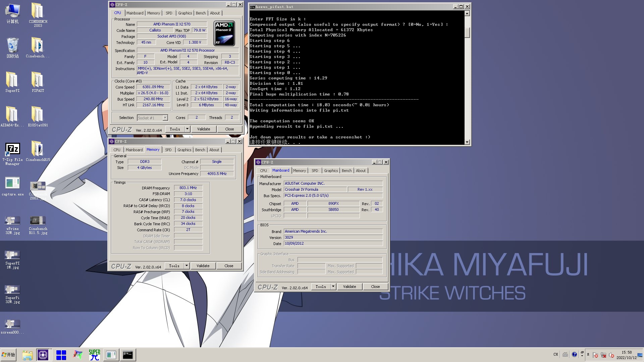Screen dimensions: 644x362
Task: Click the capture tool taskbar icon
Action: [x=111, y=355]
